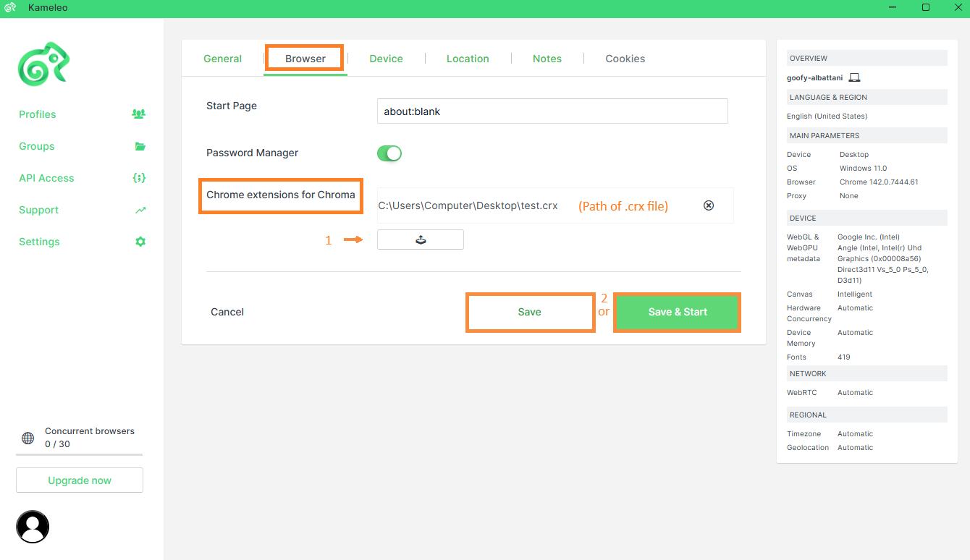This screenshot has height=560, width=970.
Task: Open the Device tab
Action: pyautogui.click(x=387, y=59)
